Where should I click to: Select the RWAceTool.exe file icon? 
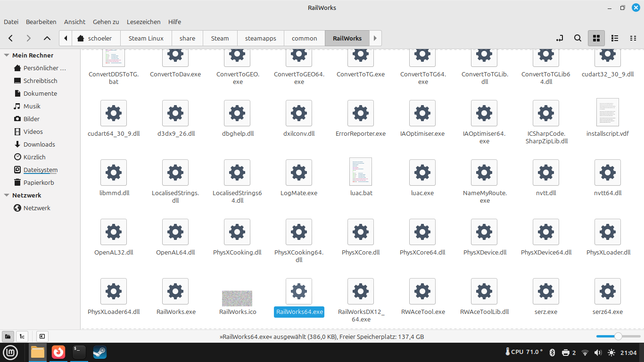coord(422,291)
